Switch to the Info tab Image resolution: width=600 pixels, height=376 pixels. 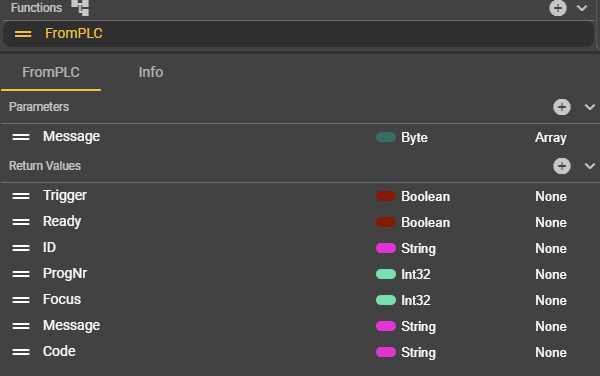pyautogui.click(x=151, y=72)
